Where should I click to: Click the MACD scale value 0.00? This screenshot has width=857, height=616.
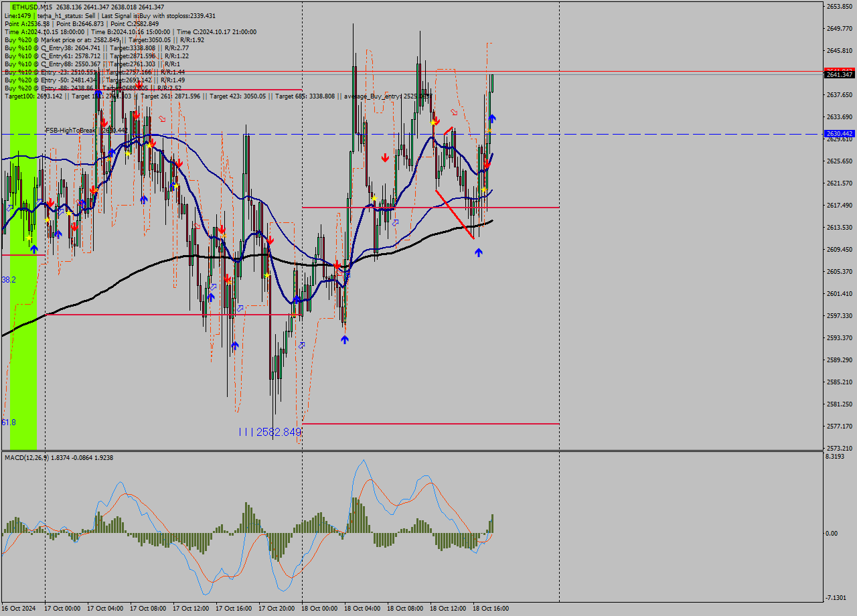click(832, 533)
